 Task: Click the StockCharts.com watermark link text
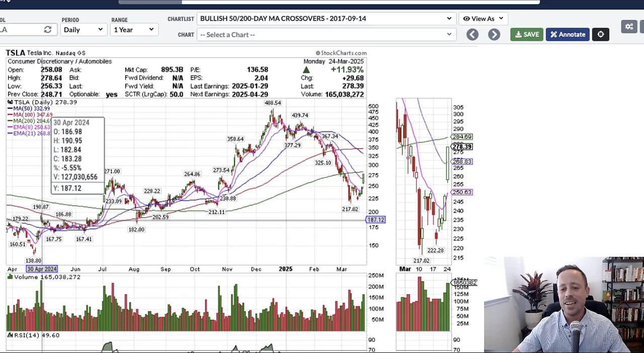click(x=341, y=53)
